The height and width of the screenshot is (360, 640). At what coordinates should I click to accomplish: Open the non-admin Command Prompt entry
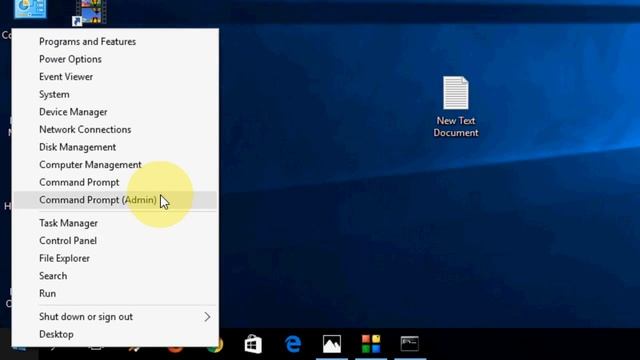click(x=115, y=182)
